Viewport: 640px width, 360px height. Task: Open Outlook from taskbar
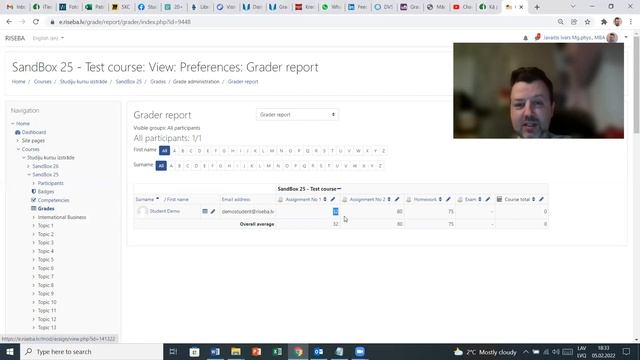coord(318,351)
